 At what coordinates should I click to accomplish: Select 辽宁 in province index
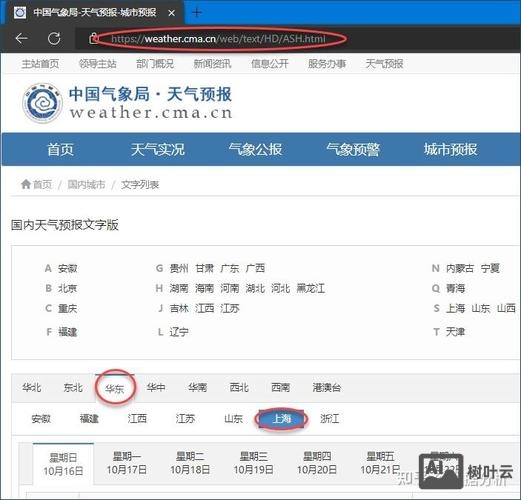(179, 332)
